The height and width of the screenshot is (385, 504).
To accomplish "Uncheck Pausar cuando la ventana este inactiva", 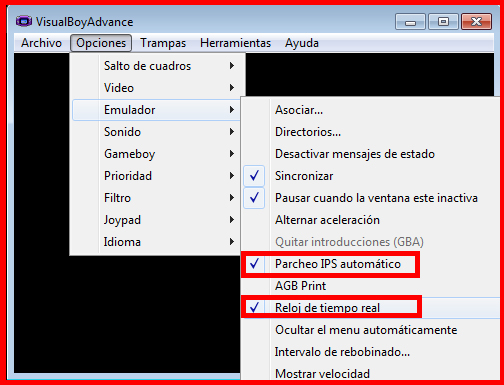I will point(371,198).
